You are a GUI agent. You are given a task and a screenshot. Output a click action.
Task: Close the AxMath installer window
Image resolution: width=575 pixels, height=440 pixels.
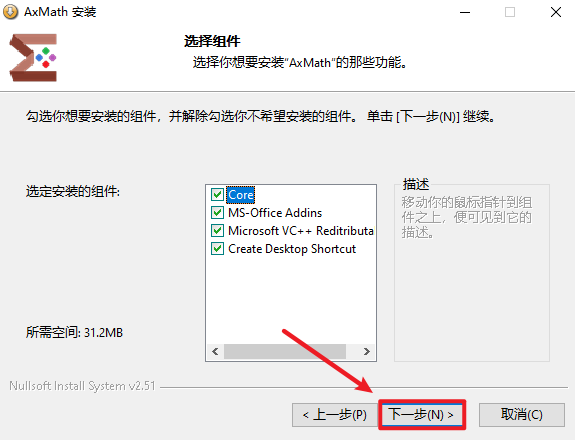(x=556, y=12)
